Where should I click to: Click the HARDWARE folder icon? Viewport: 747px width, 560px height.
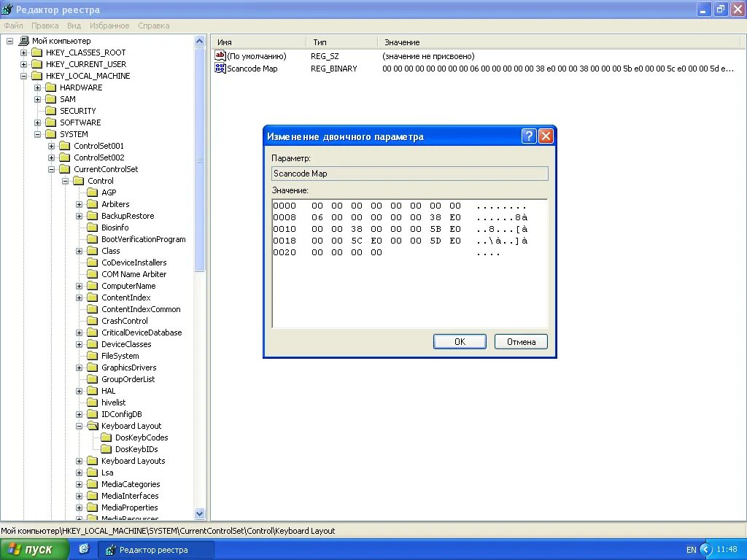point(51,87)
